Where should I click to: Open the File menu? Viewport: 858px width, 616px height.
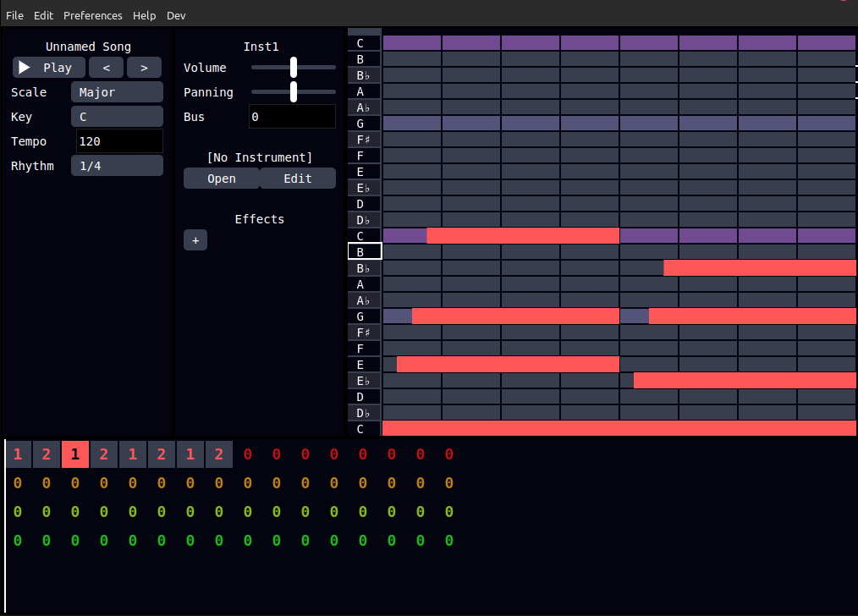pos(14,15)
